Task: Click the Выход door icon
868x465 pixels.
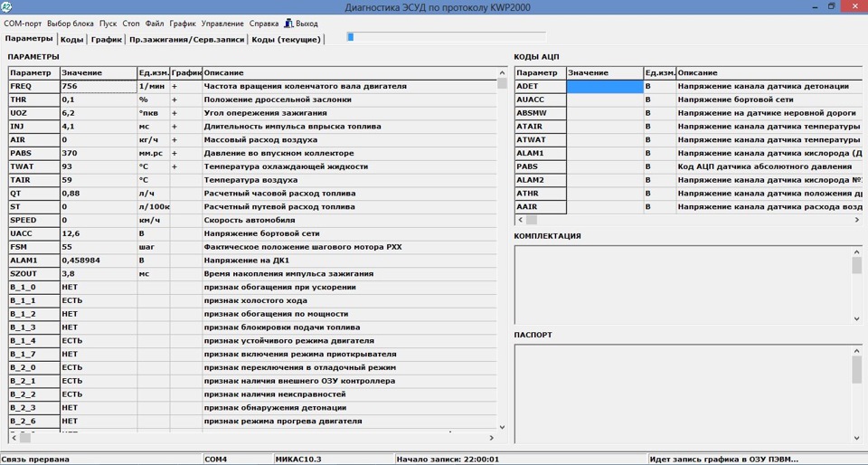Action: click(x=288, y=24)
